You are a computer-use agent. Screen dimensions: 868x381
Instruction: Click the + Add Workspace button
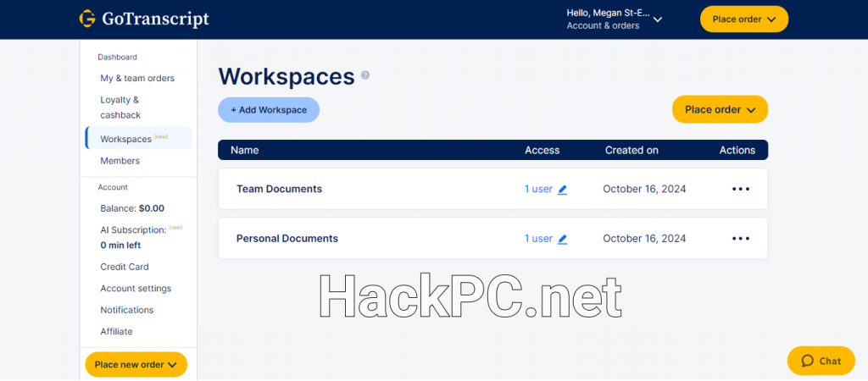[269, 109]
